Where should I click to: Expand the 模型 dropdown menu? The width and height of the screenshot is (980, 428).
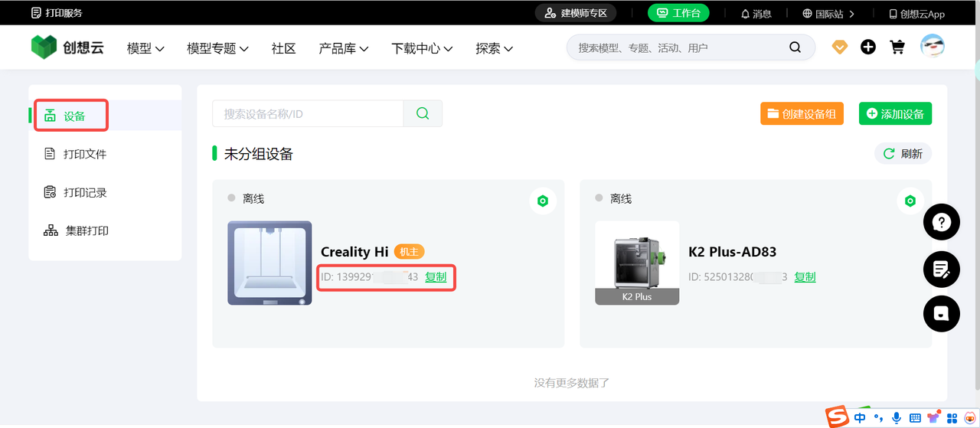tap(145, 48)
